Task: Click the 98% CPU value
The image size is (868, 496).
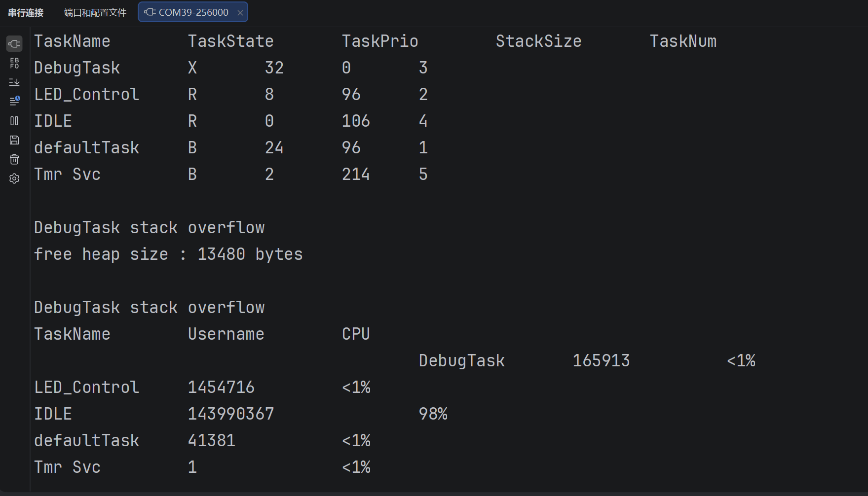Action: [x=433, y=414]
